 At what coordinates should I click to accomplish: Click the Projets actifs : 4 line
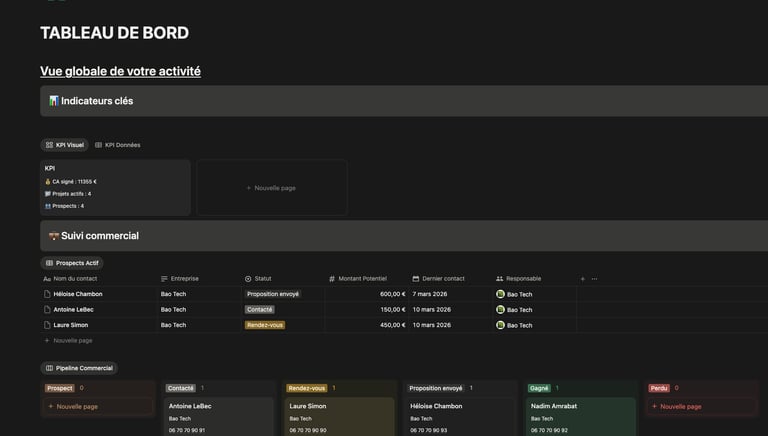[68, 194]
